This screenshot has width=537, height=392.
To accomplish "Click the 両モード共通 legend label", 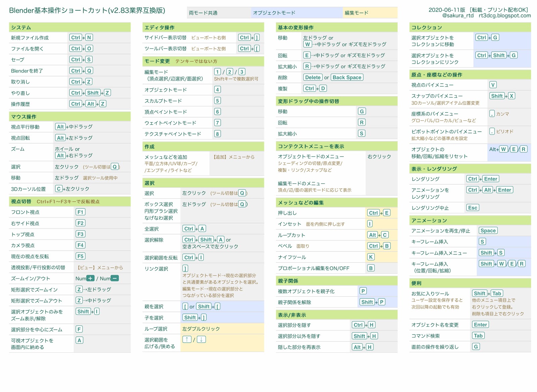I will click(x=203, y=13).
